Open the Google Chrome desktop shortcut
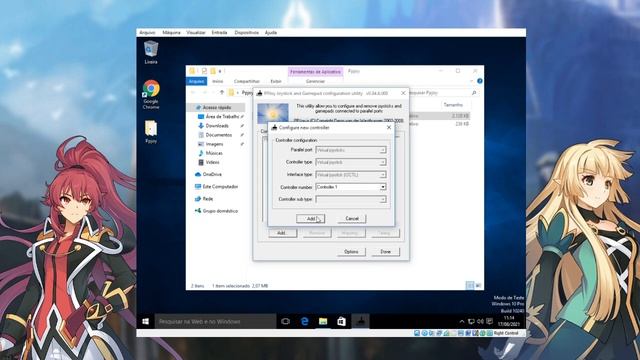The width and height of the screenshot is (640, 360). click(151, 95)
